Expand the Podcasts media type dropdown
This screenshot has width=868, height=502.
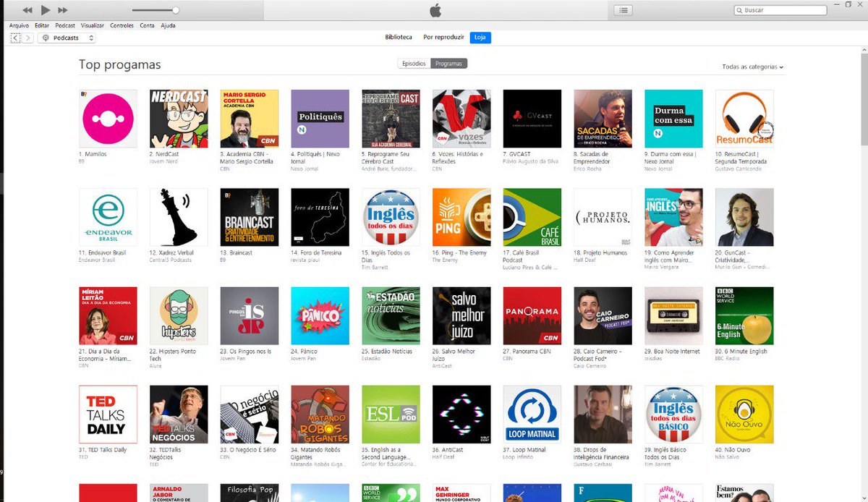(67, 38)
